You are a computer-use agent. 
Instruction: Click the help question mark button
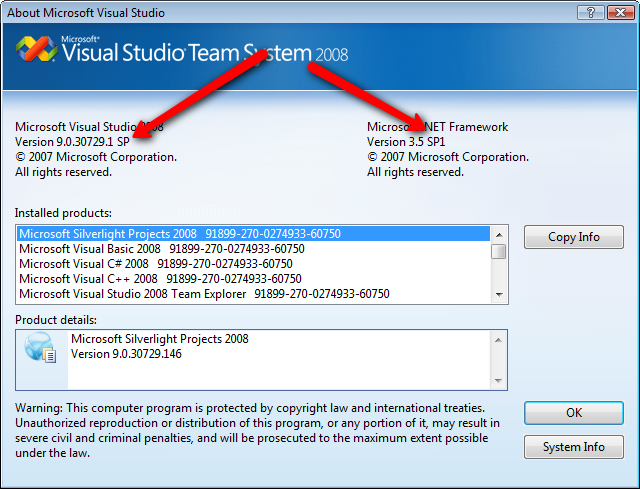[591, 13]
